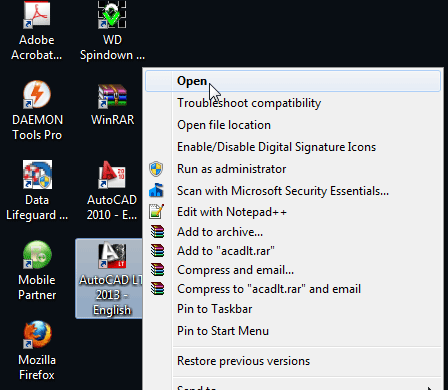The image size is (448, 390).
Task: Choose Add to "acadlt.rar"
Action: (x=293, y=251)
